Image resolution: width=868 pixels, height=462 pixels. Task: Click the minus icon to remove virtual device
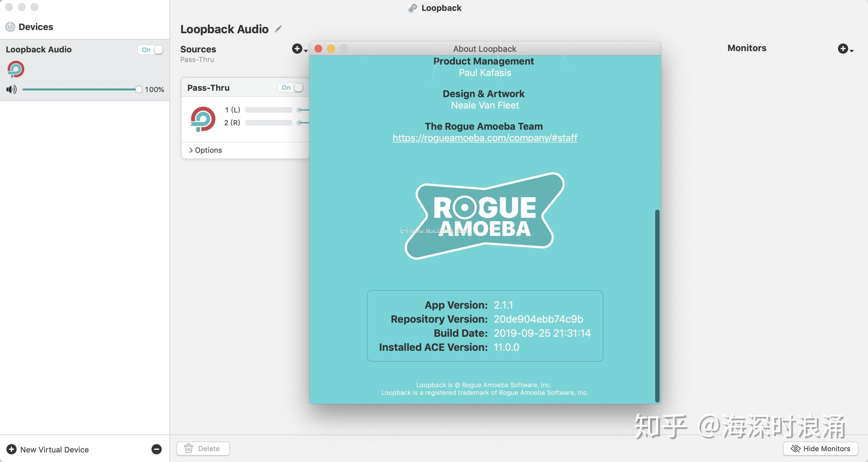156,449
